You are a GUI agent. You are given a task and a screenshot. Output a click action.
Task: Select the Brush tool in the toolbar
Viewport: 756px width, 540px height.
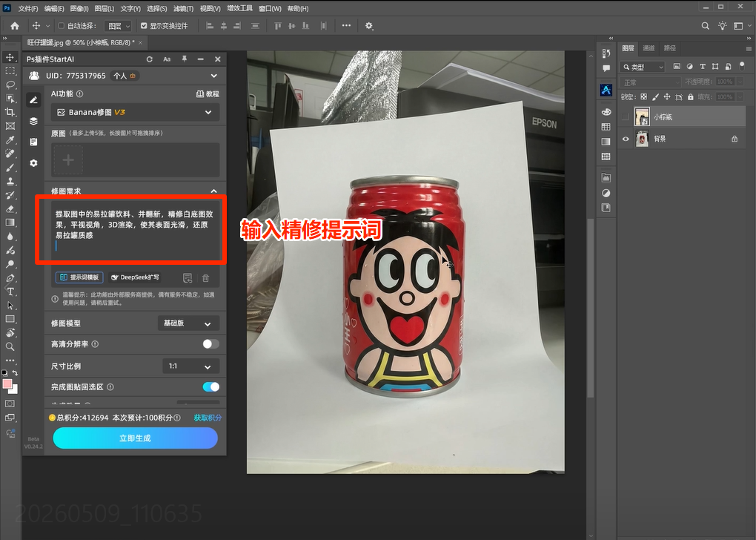(x=10, y=168)
